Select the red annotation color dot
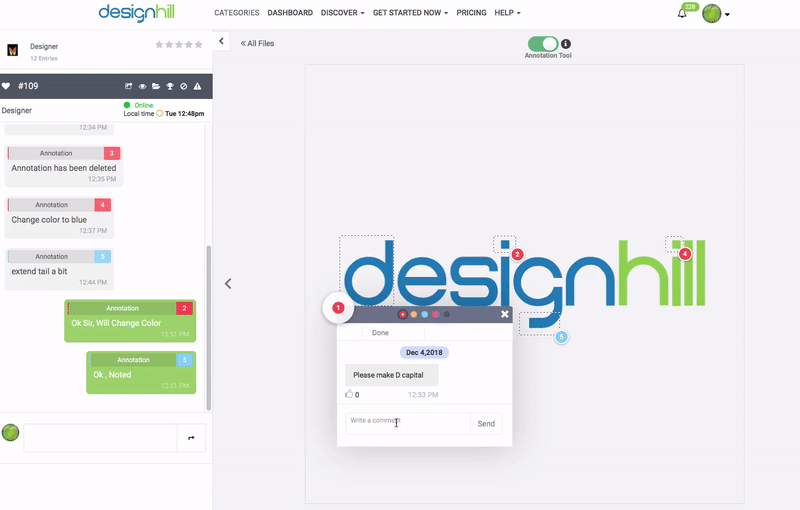The image size is (800, 510). [403, 315]
